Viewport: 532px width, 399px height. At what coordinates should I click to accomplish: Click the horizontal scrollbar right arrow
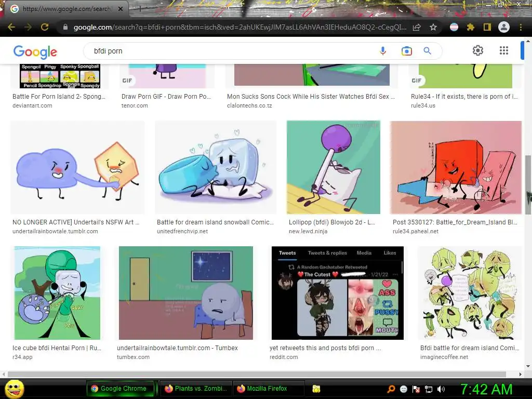[x=520, y=374]
